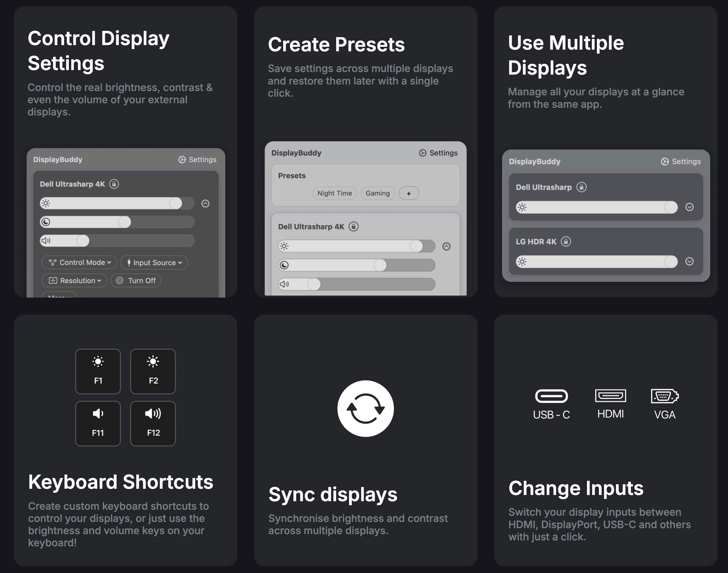Collapse the Dell Ultrasharp 4K controls in the Control Display Settings card

tap(206, 204)
